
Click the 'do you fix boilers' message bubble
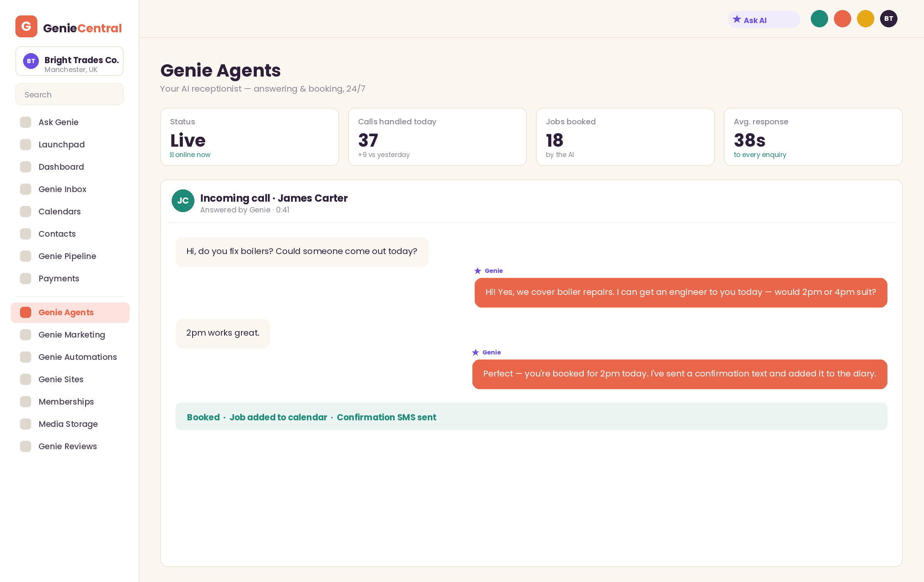tap(302, 252)
